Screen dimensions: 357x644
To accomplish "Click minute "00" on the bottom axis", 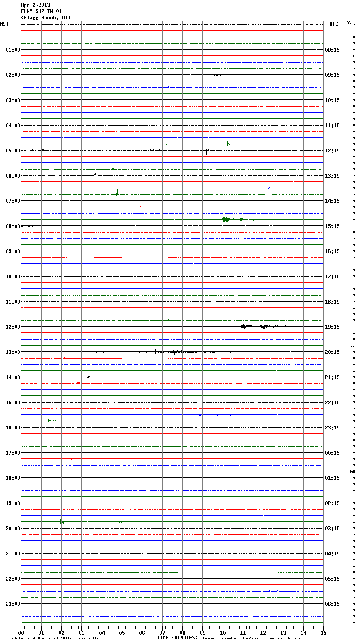I will click(21, 633).
